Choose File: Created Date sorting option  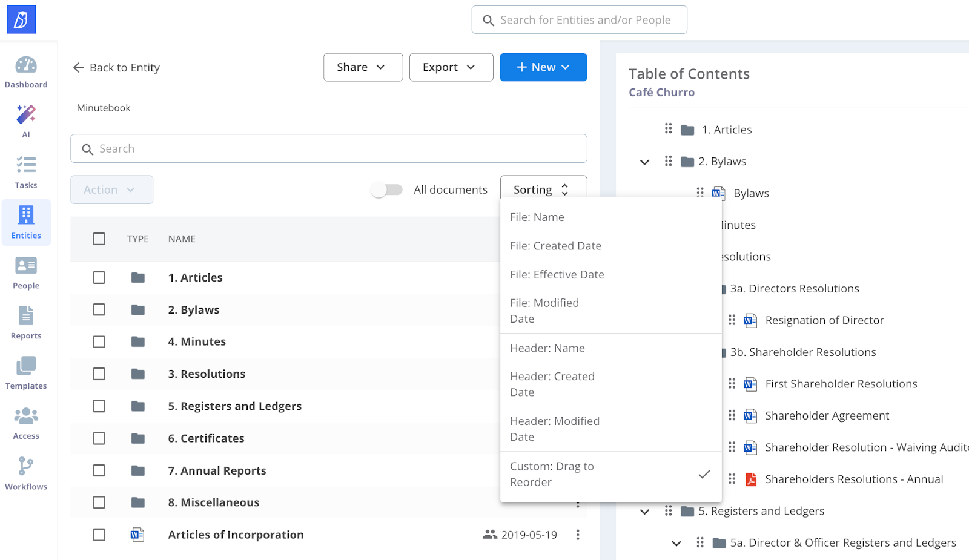(555, 246)
